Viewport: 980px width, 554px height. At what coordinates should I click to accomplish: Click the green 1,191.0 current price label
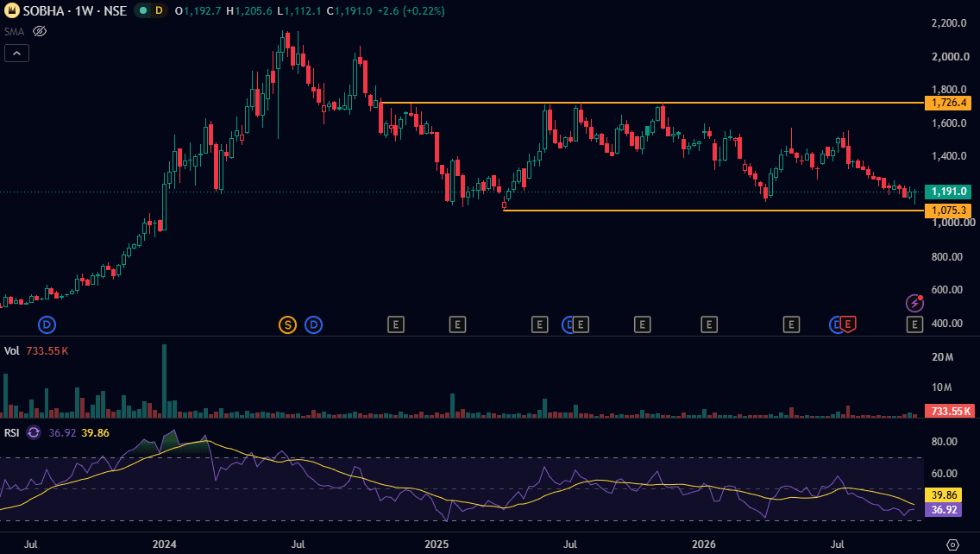point(948,192)
